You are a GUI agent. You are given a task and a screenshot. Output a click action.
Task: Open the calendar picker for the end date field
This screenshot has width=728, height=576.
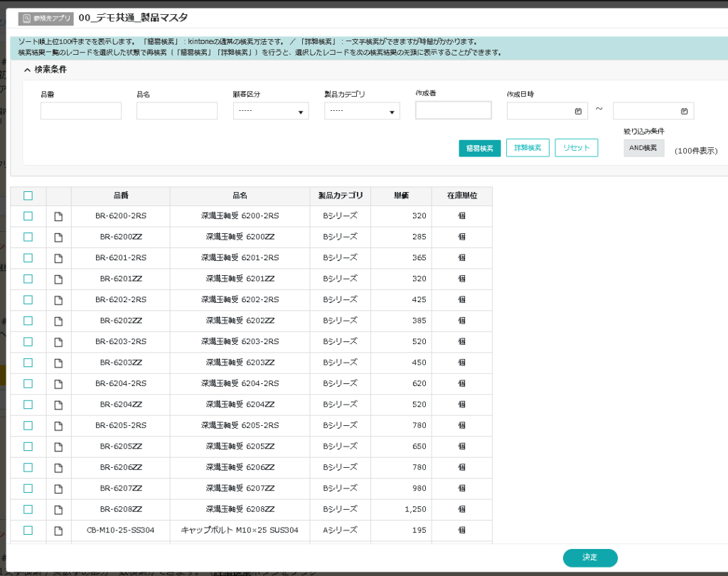[x=684, y=110]
